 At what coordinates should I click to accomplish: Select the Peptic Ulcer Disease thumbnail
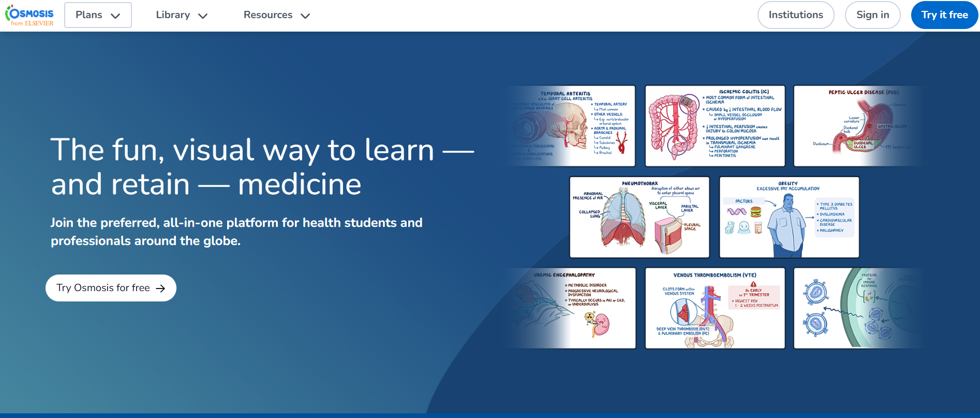coord(856,126)
